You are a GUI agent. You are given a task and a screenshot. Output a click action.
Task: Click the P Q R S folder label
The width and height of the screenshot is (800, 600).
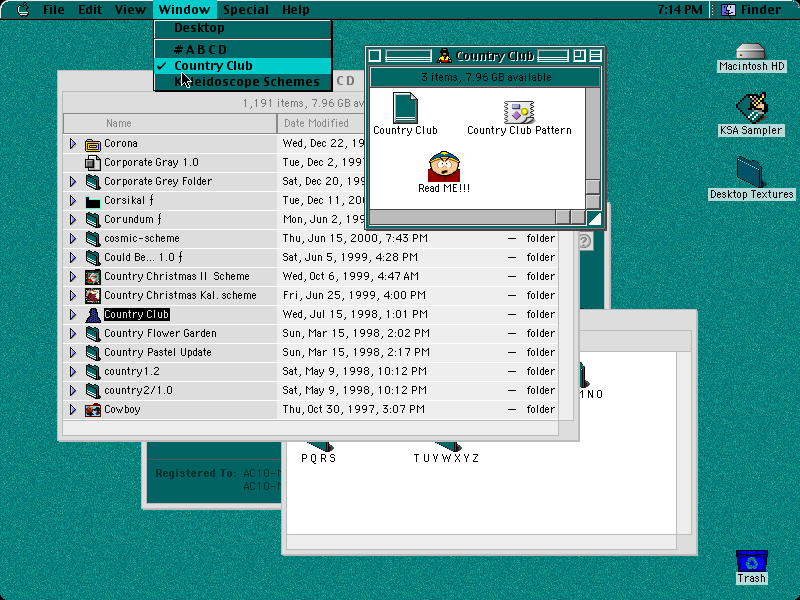318,458
